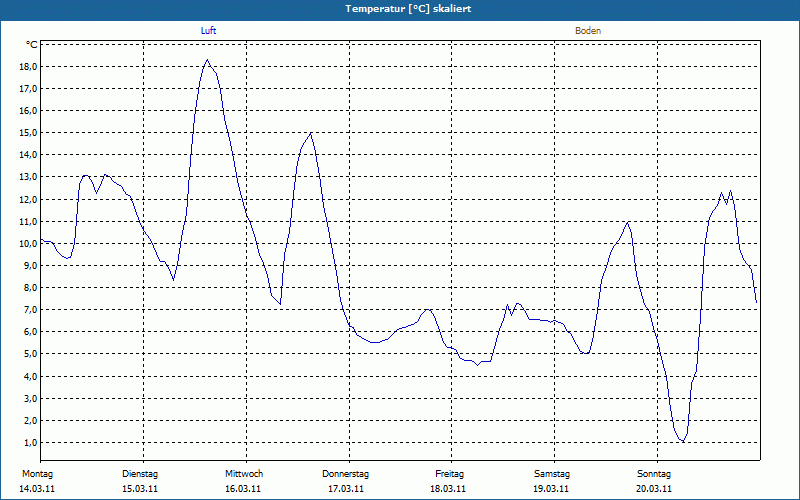Click the 4,0 y-axis value

31,377
